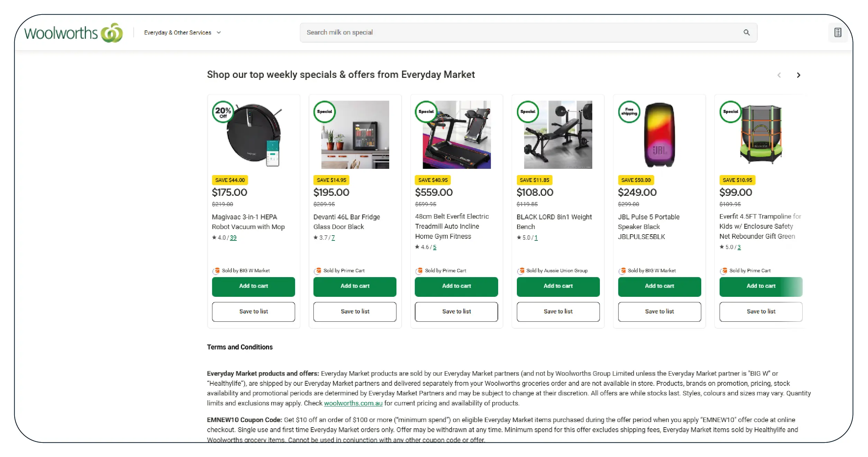Add Magivaac Robot Vacuum to cart
The width and height of the screenshot is (868, 457).
(253, 286)
